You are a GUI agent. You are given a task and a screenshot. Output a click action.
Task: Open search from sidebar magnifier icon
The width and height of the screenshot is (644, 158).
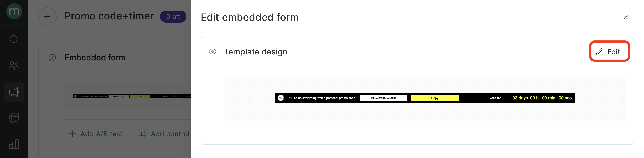[x=14, y=39]
